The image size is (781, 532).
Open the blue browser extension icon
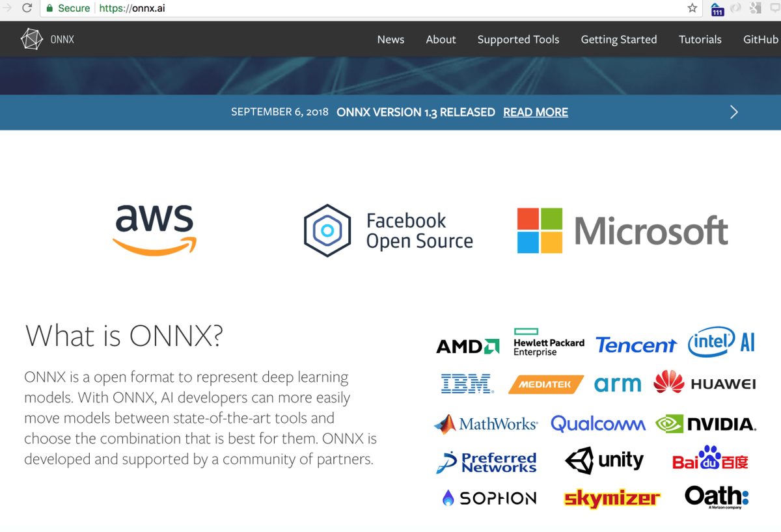coord(717,8)
